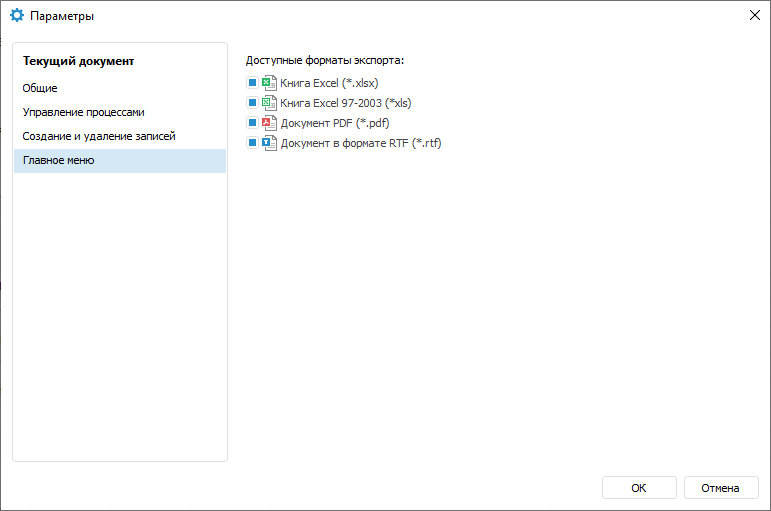771x511 pixels.
Task: Click the PDF document icon
Action: pos(268,123)
